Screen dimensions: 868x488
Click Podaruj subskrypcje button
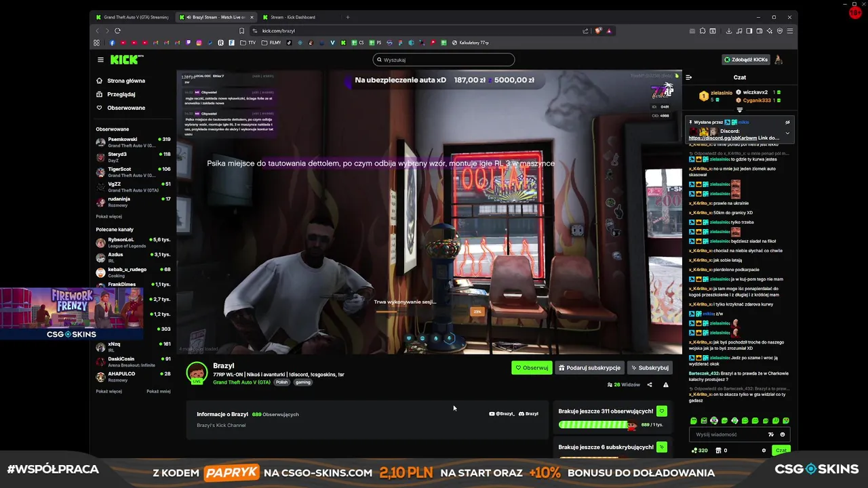(x=589, y=368)
